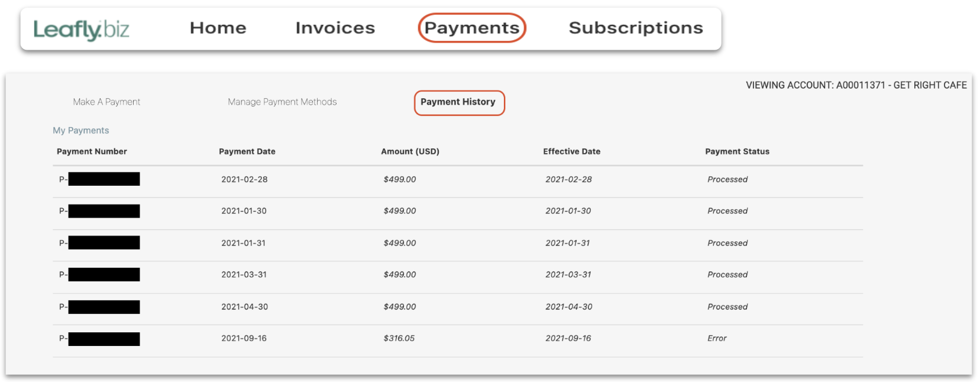Image resolution: width=980 pixels, height=382 pixels.
Task: Click the Leafly.biz logo
Action: click(81, 30)
